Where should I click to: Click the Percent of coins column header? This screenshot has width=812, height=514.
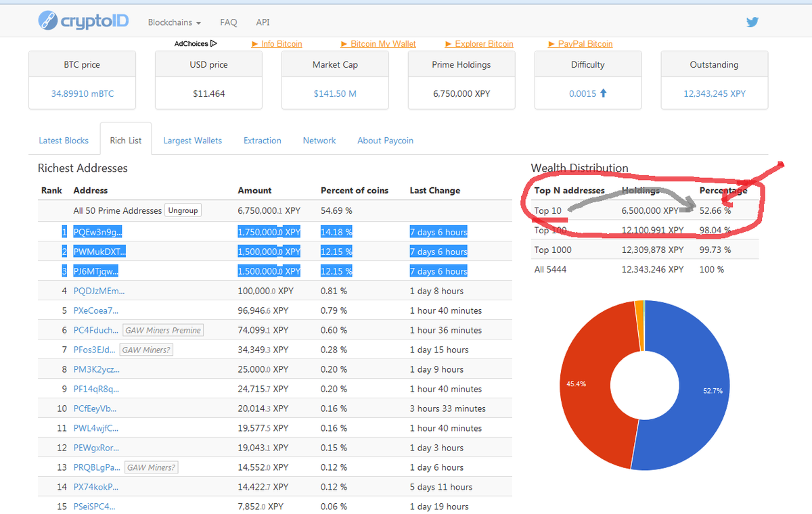click(x=355, y=191)
